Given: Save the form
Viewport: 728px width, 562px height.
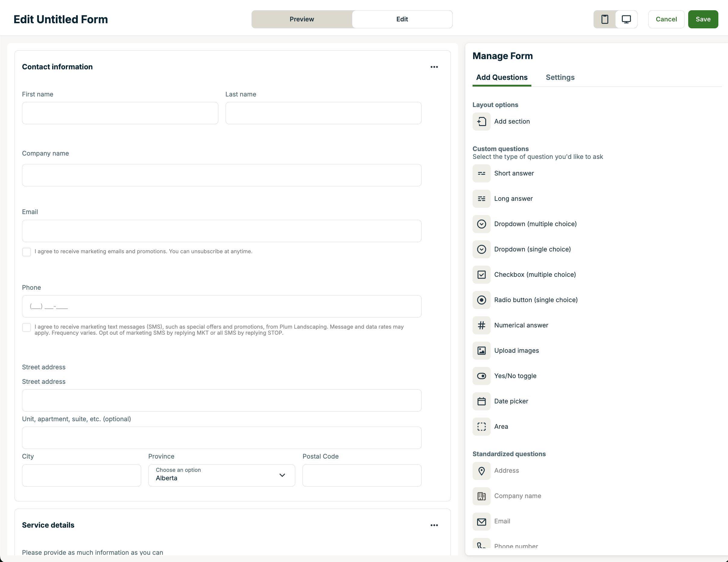Looking at the screenshot, I should [703, 19].
